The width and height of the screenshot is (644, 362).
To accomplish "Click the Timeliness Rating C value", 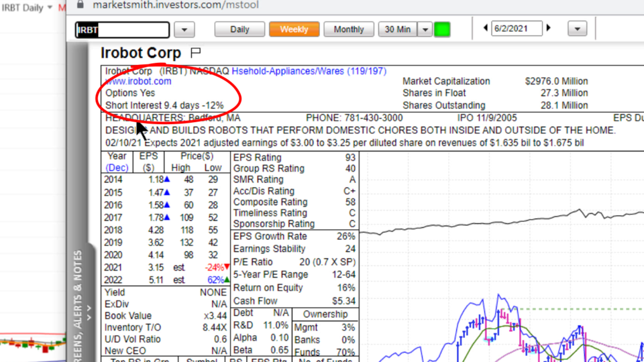I will pos(352,213).
